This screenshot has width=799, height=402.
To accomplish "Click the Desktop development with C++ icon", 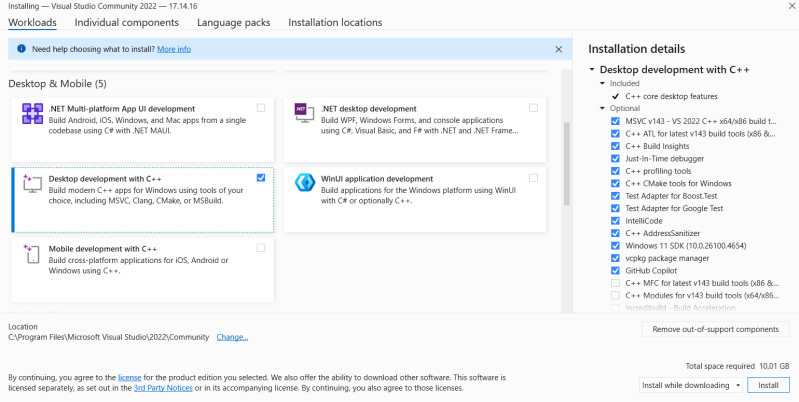I will tap(32, 184).
